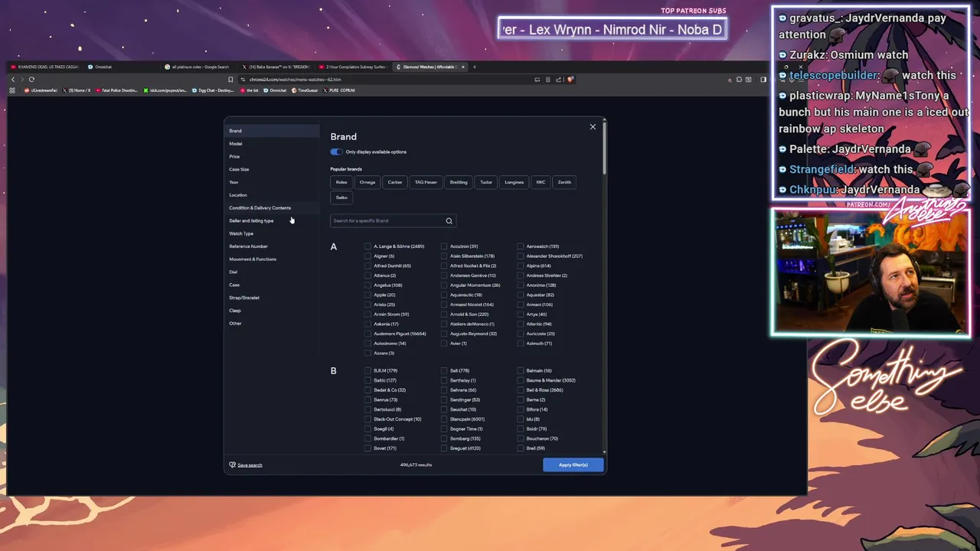This screenshot has height=551, width=980.
Task: Check the Armani (106) checkbox
Action: point(521,305)
